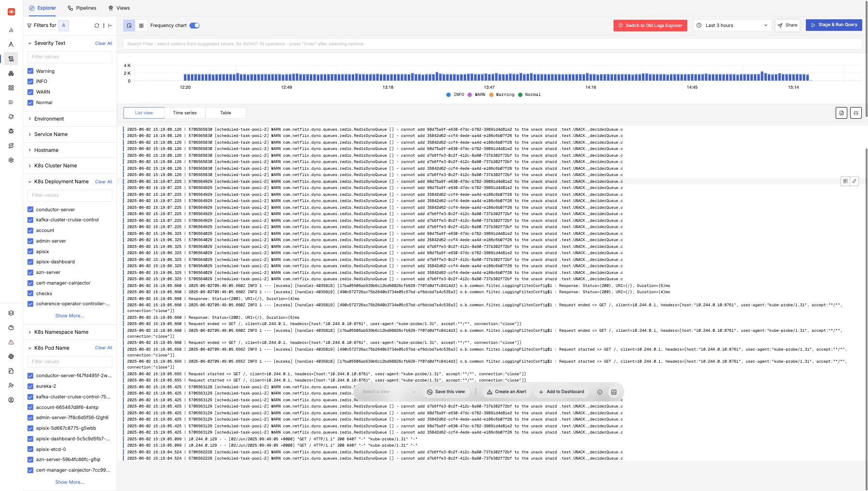Uncheck the Warning severity checkbox
The image size is (868, 491).
[x=30, y=71]
